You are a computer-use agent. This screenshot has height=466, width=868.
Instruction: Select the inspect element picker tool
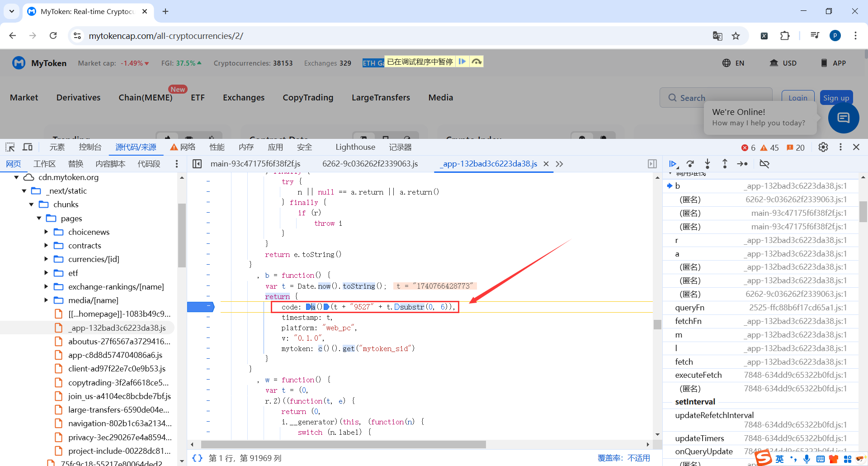pyautogui.click(x=10, y=147)
